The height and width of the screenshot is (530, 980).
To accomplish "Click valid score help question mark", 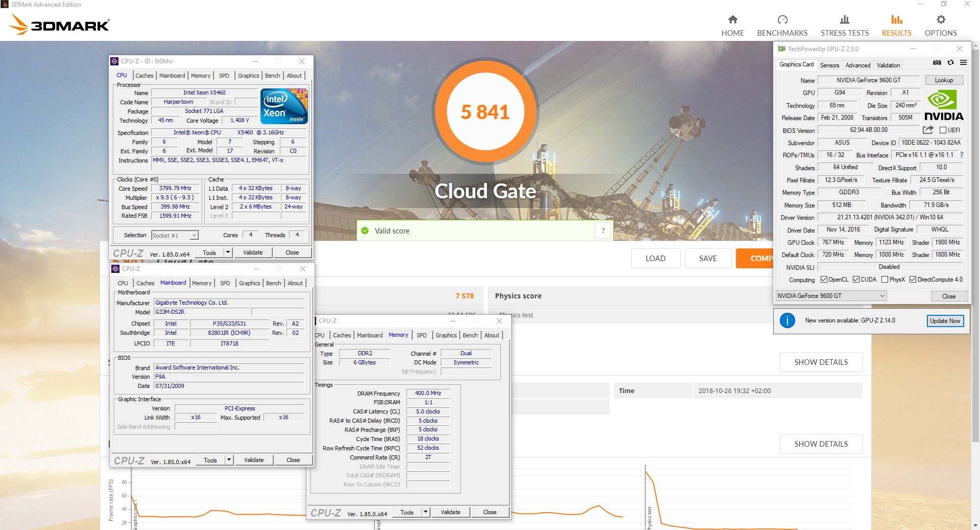I will tap(603, 231).
